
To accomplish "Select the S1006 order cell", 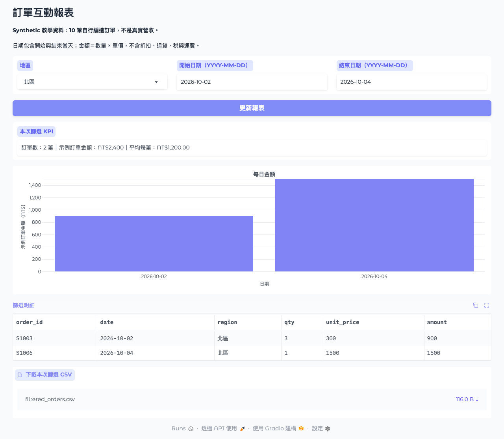I will click(x=55, y=353).
